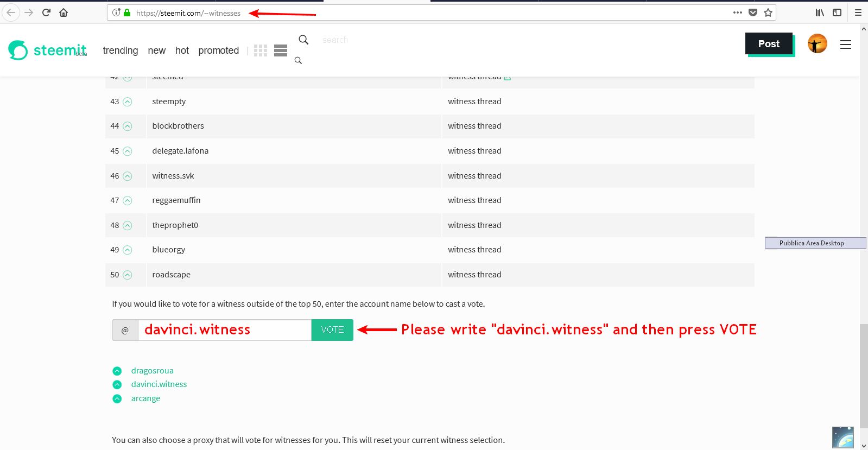Upvote witness reggaemuffin
Viewport: 868px width, 450px height.
click(x=128, y=201)
